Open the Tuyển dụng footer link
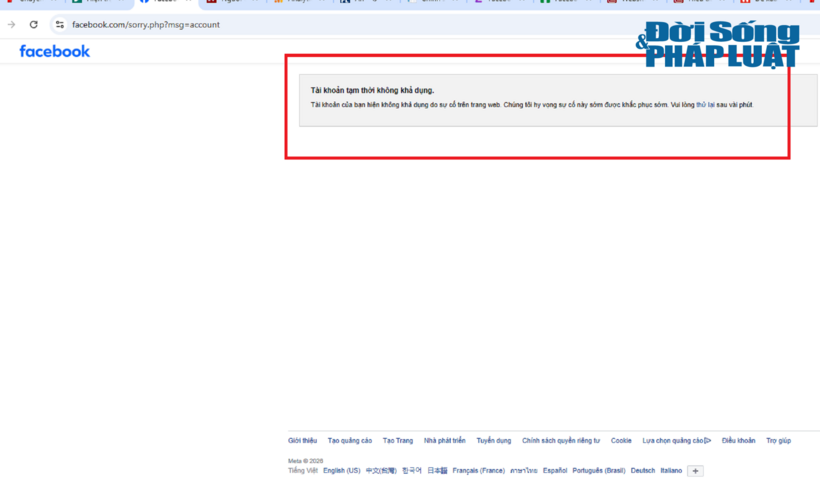Viewport: 820px width, 490px height. [494, 441]
